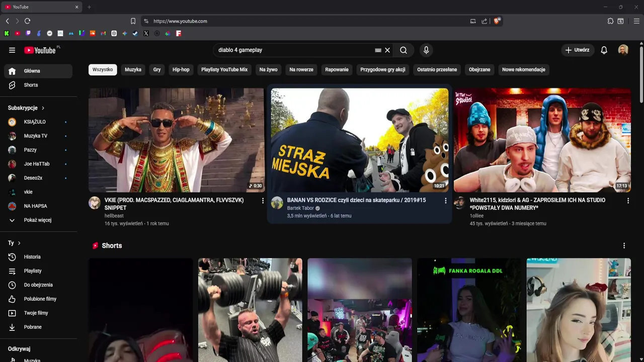This screenshot has height=362, width=644.
Task: Open the on-screen keyboard icon in search
Action: (378, 50)
